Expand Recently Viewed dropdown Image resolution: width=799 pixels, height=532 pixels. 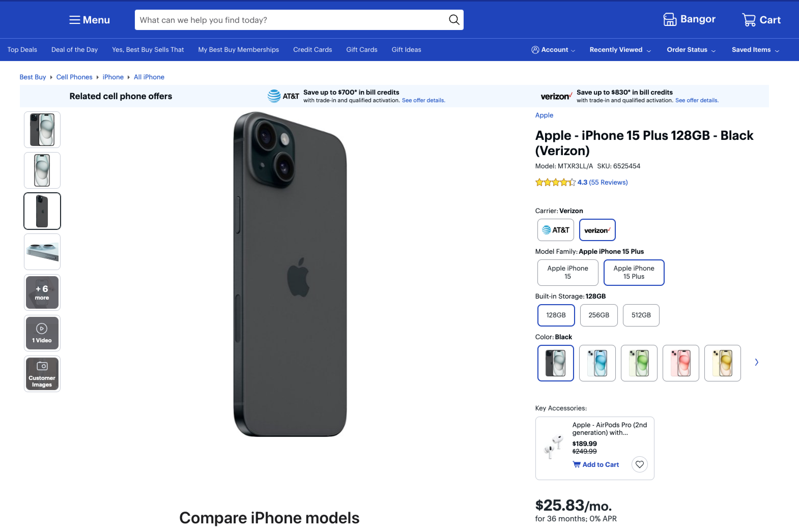[620, 50]
